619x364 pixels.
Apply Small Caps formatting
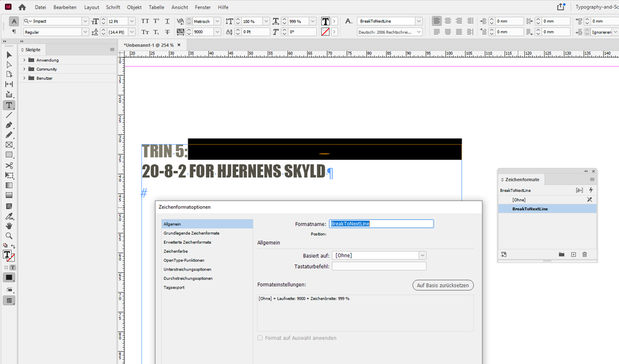(x=145, y=32)
